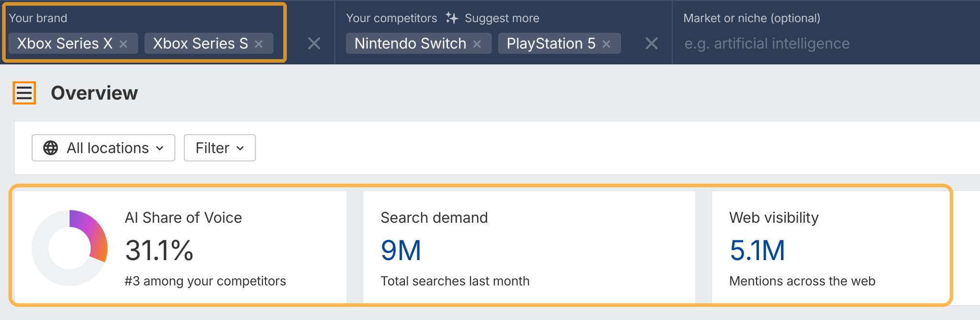Open the Web visibility 5.1M value
The height and width of the screenshot is (320, 980).
tap(757, 251)
